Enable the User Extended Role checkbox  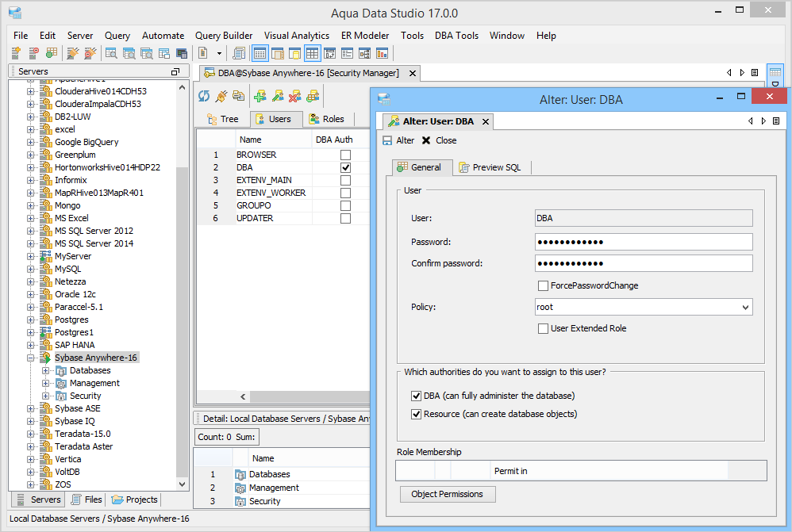click(543, 328)
